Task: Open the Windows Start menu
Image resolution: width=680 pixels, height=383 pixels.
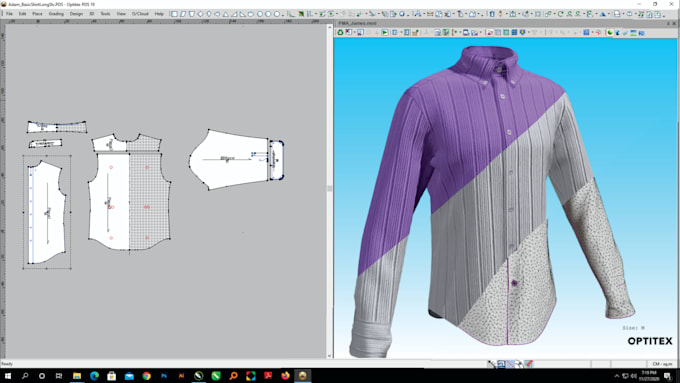Action: (7, 376)
